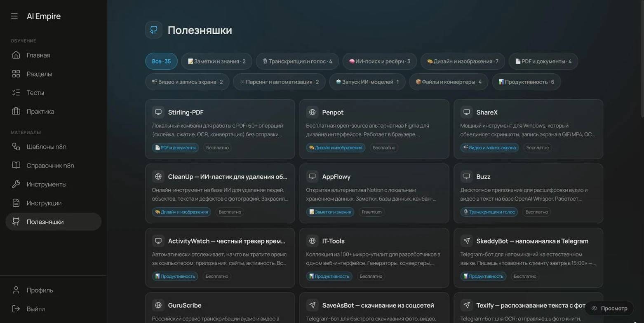
Task: Click the paper plane icon on Texify card
Action: click(466, 305)
